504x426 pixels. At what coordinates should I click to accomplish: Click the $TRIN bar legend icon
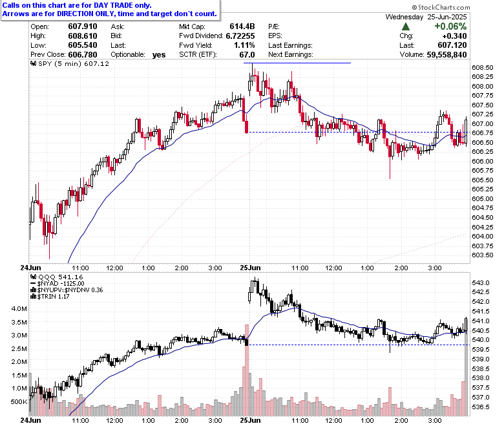pos(33,297)
